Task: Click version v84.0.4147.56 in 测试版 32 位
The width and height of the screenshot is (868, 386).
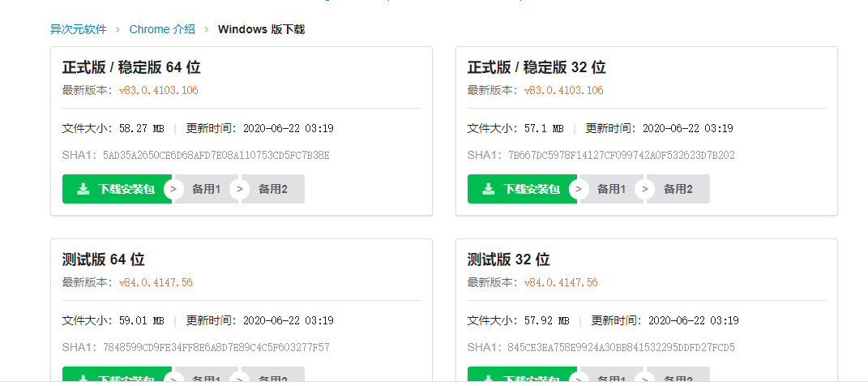Action: pos(561,282)
